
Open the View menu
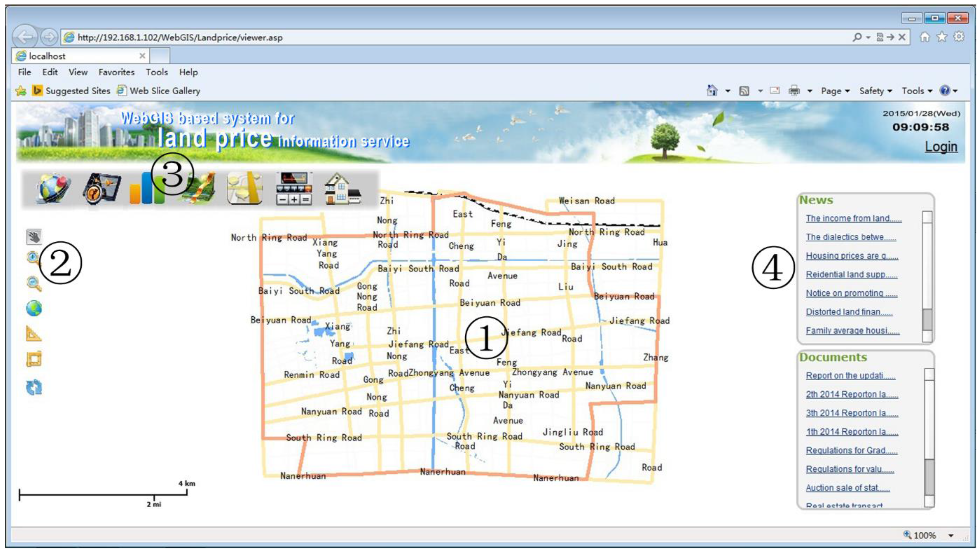(78, 72)
